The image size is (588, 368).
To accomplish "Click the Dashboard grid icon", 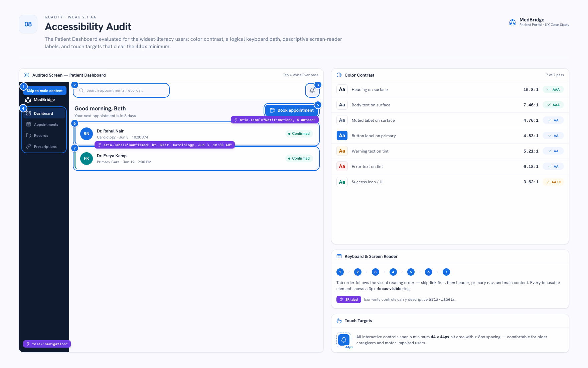I will click(28, 113).
